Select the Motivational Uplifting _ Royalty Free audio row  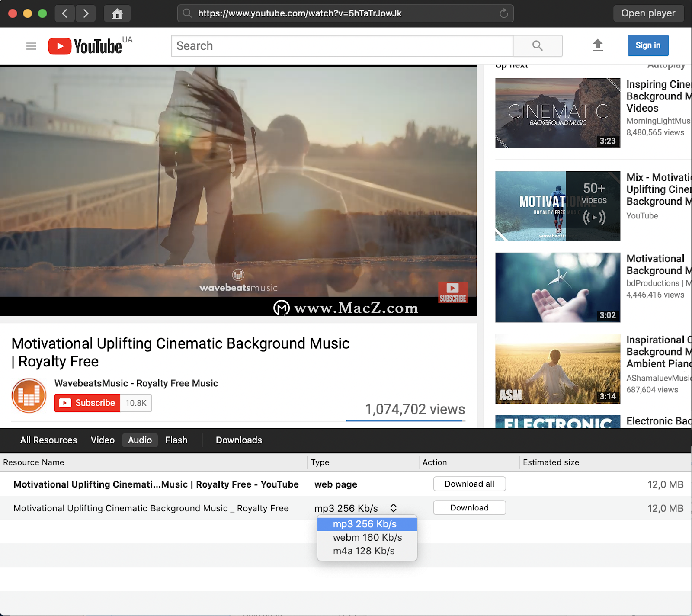click(x=346, y=508)
